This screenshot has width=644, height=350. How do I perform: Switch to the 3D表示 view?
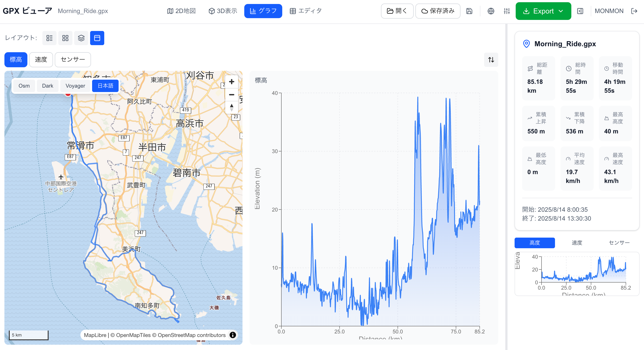pos(222,11)
